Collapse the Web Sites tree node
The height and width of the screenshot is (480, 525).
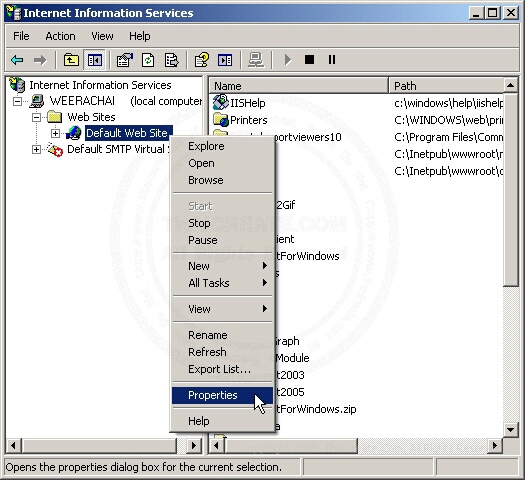[x=36, y=117]
